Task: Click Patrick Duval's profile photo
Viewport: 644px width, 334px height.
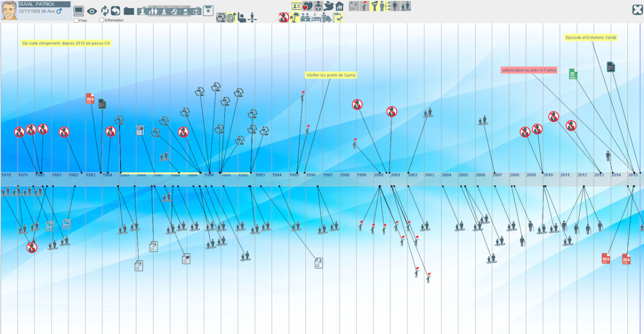Action: (x=9, y=10)
